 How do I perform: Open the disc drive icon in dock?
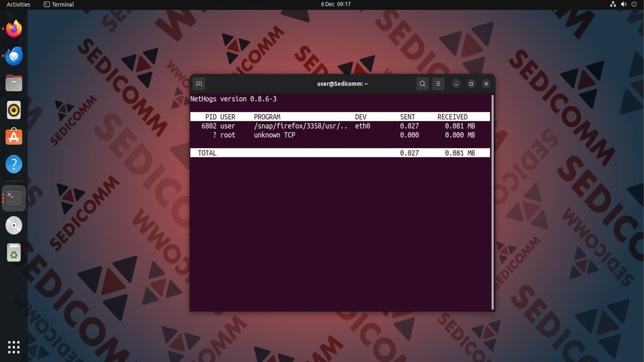[14, 225]
